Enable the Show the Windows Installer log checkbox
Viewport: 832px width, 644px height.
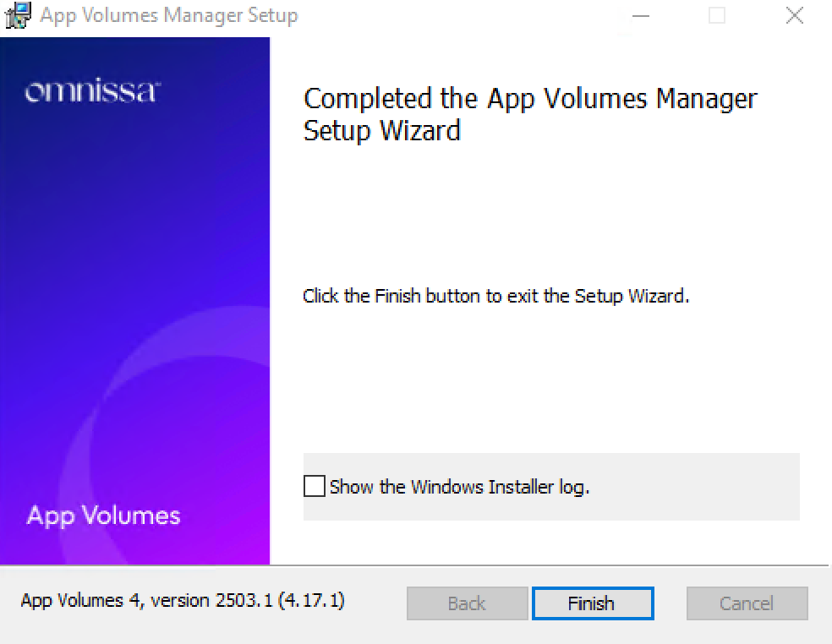pos(315,486)
